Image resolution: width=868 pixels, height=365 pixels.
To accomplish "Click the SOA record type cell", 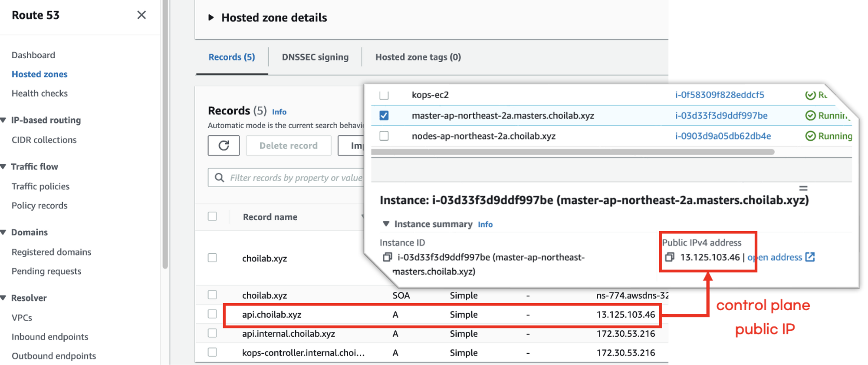I will [x=401, y=295].
